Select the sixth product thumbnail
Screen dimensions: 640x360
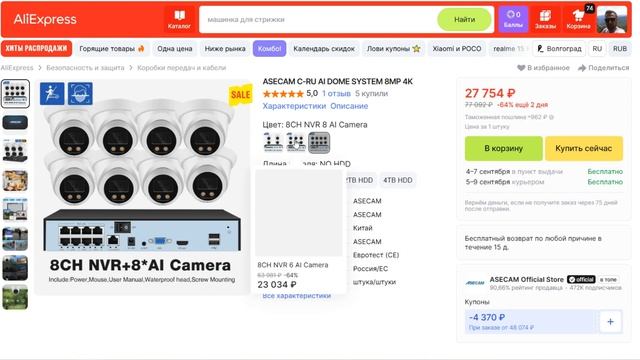tap(15, 238)
